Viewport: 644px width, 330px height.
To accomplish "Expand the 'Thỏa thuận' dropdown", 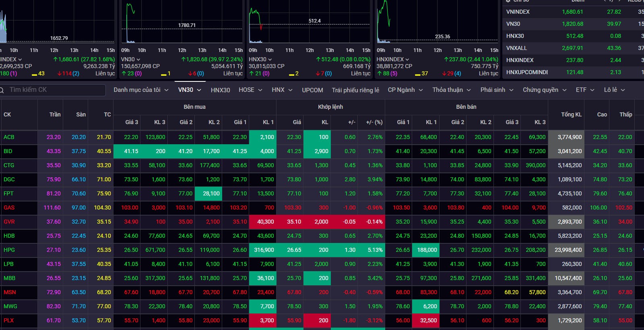I will (x=452, y=90).
